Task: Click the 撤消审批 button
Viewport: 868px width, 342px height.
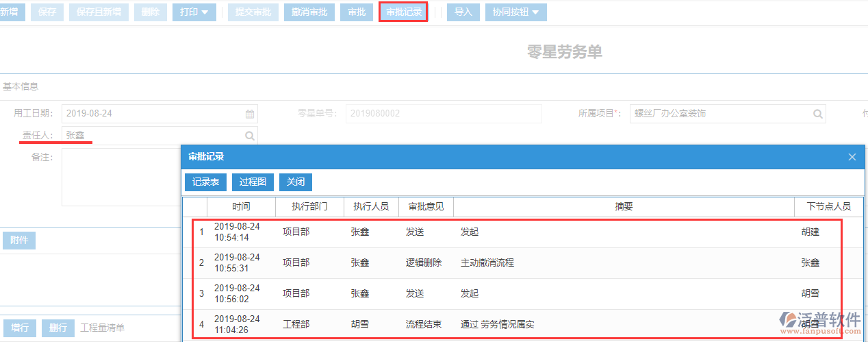Action: [309, 12]
